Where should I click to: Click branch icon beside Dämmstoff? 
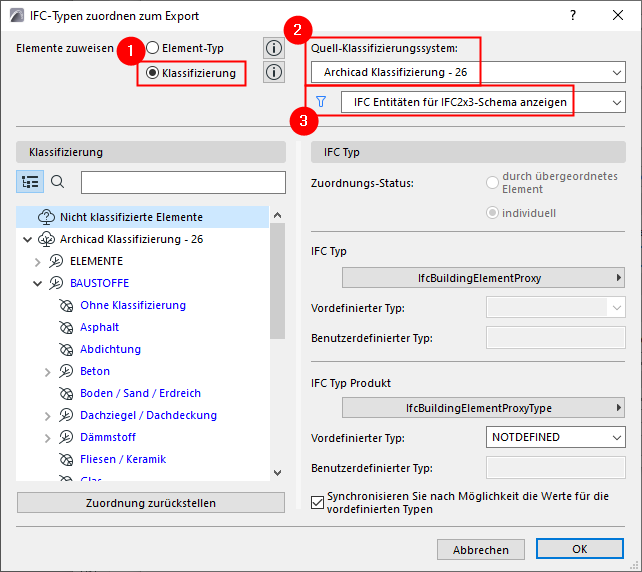coord(66,437)
